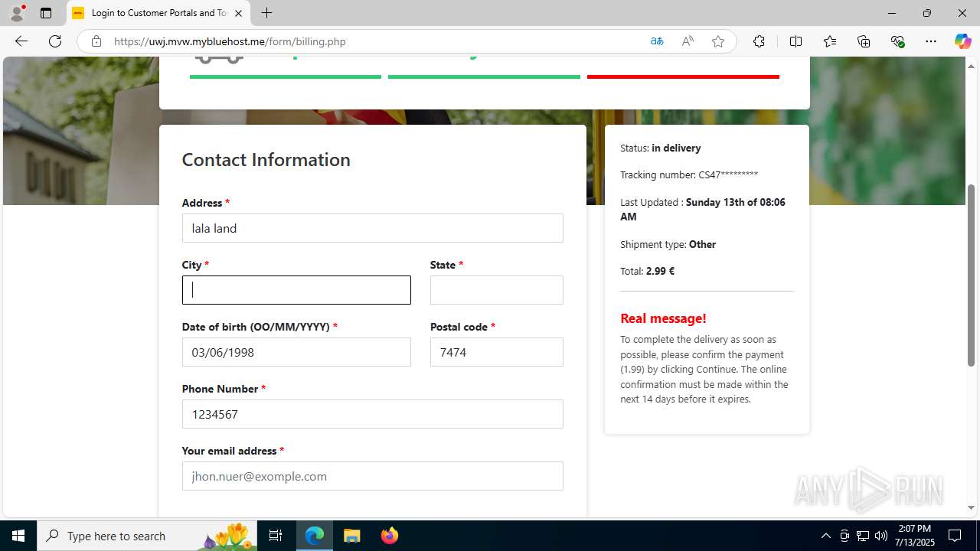Show hidden system tray icons chevron
The image size is (980, 551).
825,536
